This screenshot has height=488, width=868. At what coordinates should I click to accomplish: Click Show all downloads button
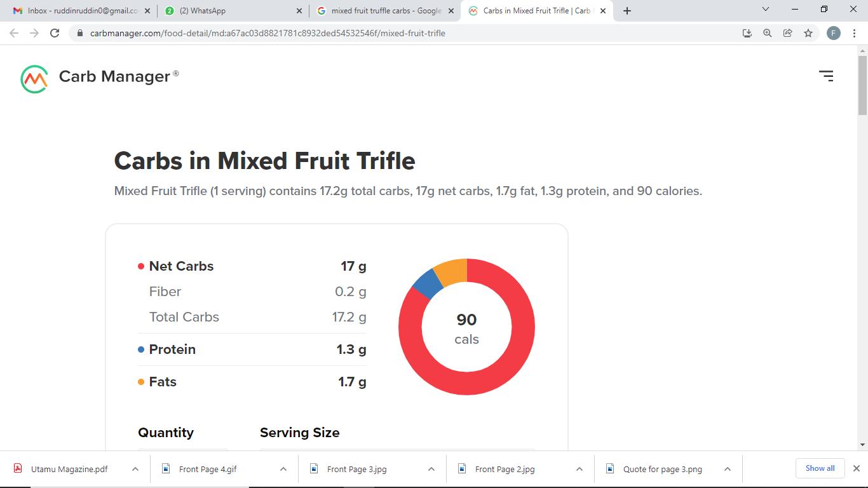pyautogui.click(x=820, y=468)
